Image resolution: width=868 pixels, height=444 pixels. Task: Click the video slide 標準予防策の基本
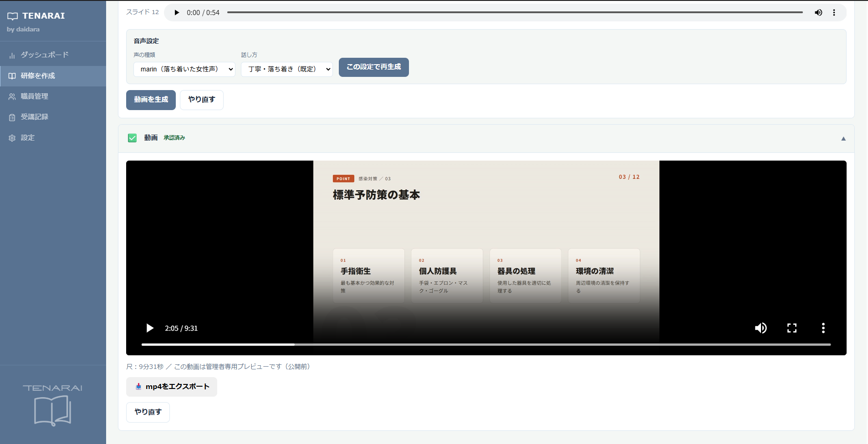click(377, 195)
